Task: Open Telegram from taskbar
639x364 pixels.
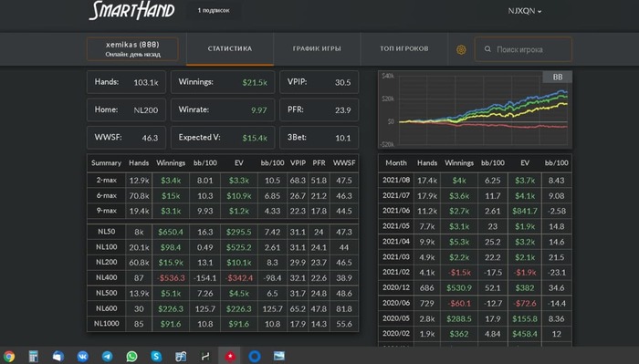Action: (107, 357)
